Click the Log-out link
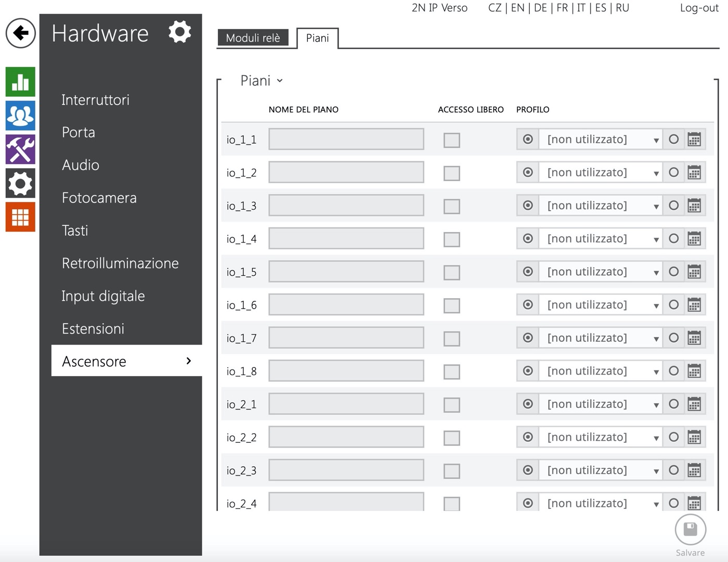The height and width of the screenshot is (562, 728). tap(699, 8)
